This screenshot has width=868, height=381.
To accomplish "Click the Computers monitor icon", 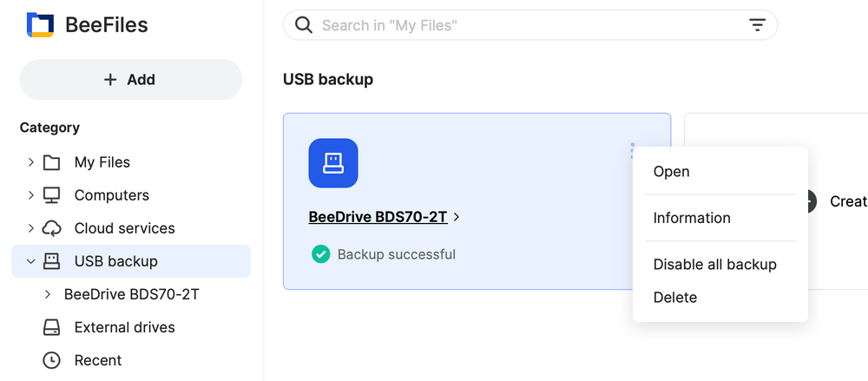I will 51,195.
